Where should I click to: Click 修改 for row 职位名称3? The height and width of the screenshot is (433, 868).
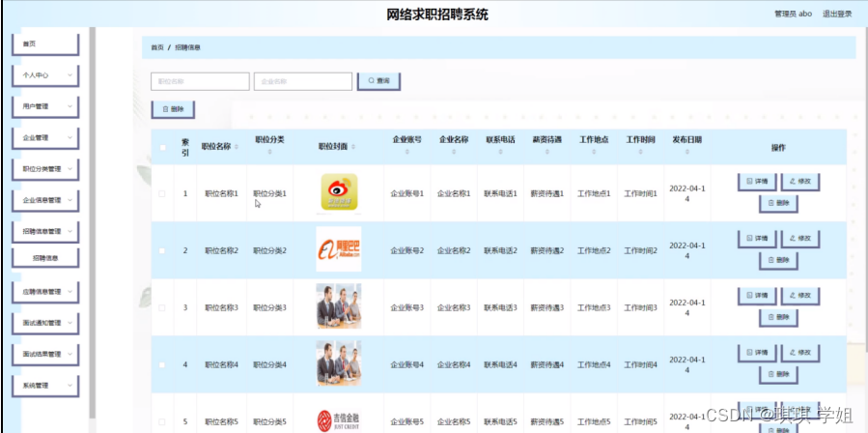click(799, 296)
